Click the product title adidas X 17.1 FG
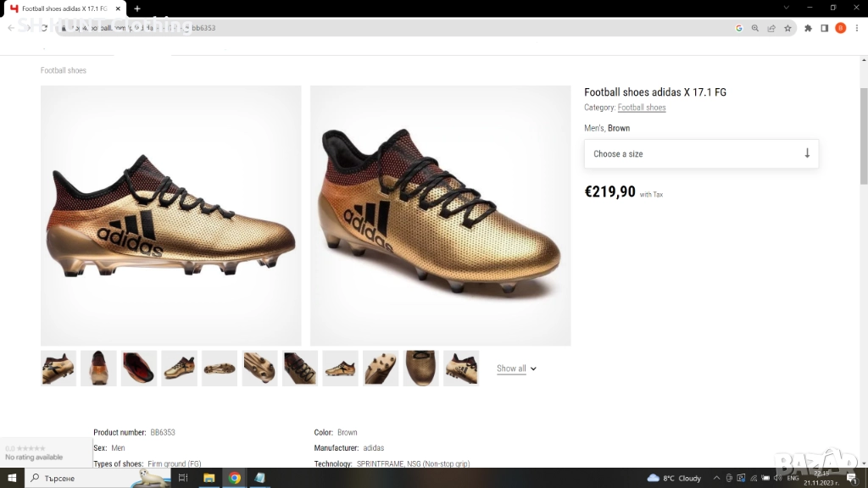Viewport: 868px width, 488px height. pyautogui.click(x=655, y=91)
